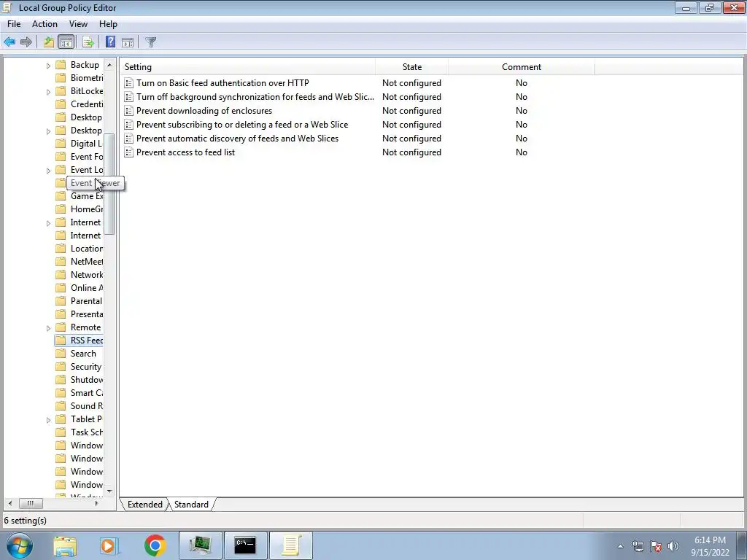
Task: Click the No comment cell for Turn off background synchronization
Action: (x=521, y=97)
